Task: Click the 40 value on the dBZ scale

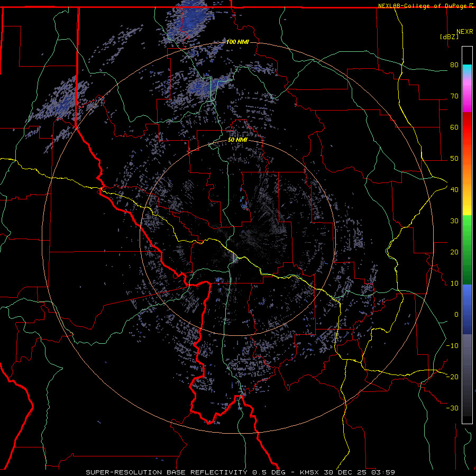Action: point(454,190)
